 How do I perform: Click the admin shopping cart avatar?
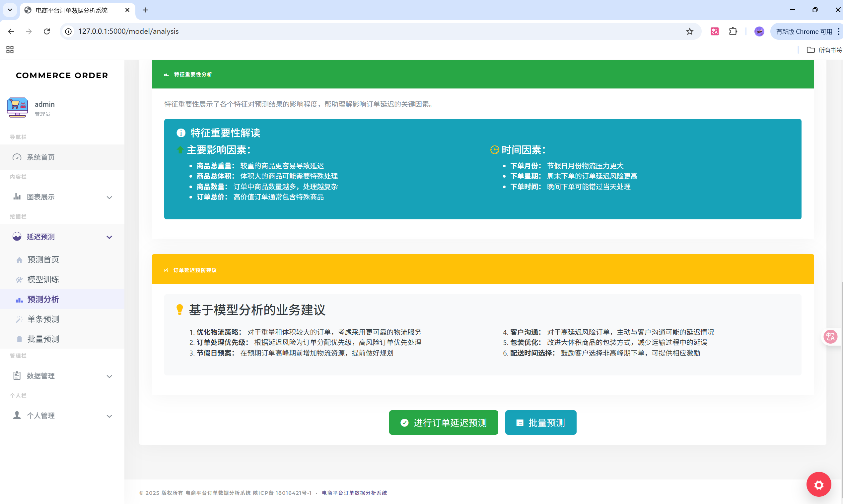[x=17, y=108]
